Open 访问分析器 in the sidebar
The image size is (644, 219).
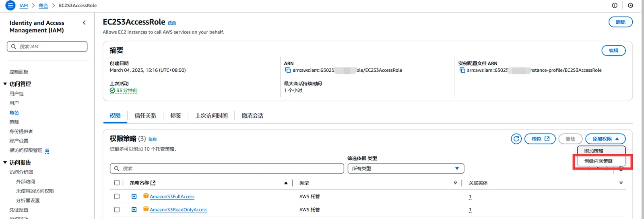[x=21, y=172]
